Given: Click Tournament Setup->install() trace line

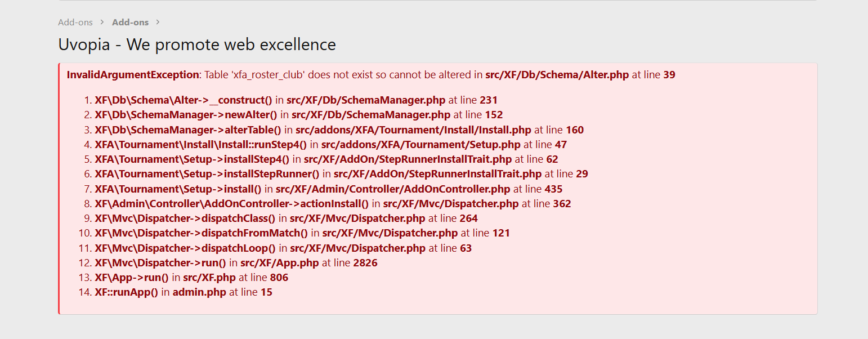Looking at the screenshot, I should [329, 189].
